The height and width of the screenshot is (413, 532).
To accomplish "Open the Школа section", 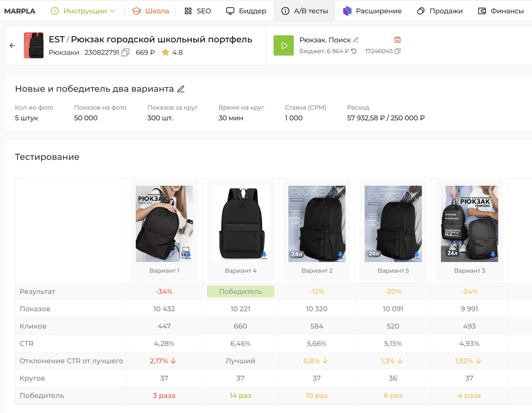I will click(150, 11).
